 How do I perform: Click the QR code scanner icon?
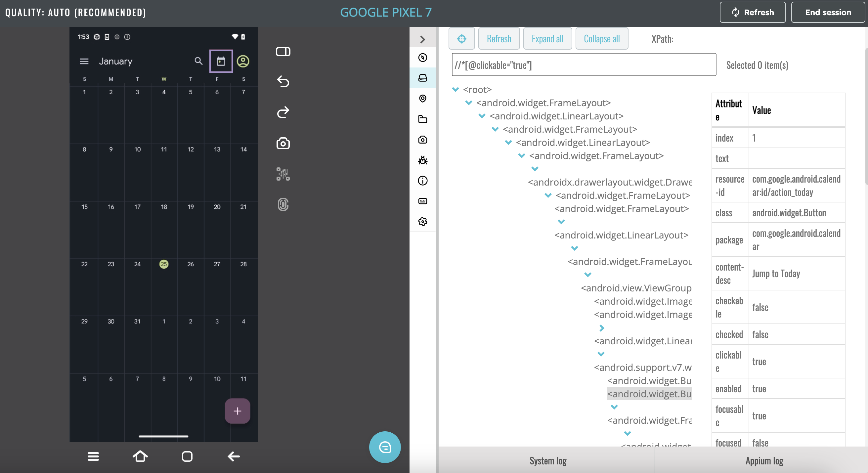tap(283, 174)
